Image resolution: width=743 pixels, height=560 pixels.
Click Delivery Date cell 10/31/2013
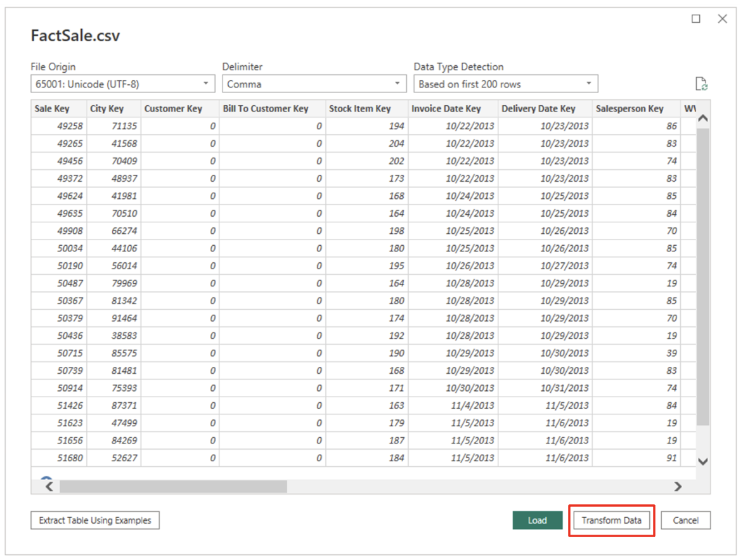coord(545,388)
